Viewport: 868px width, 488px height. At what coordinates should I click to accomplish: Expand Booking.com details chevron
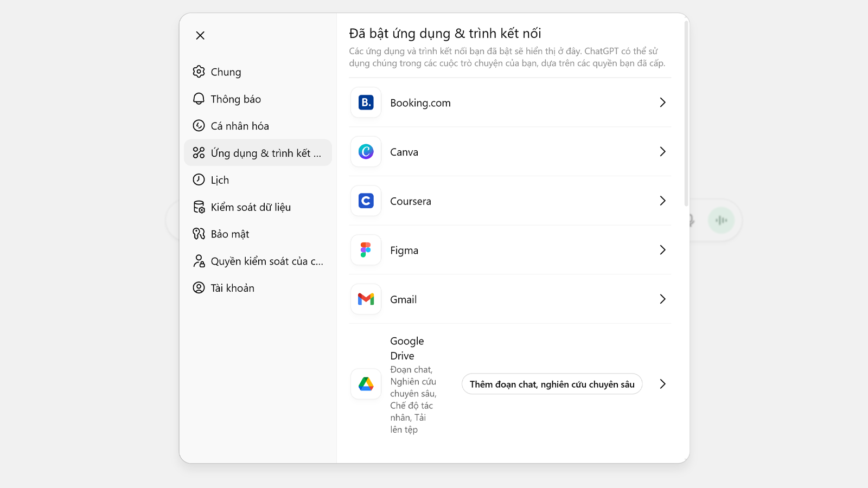(x=662, y=102)
